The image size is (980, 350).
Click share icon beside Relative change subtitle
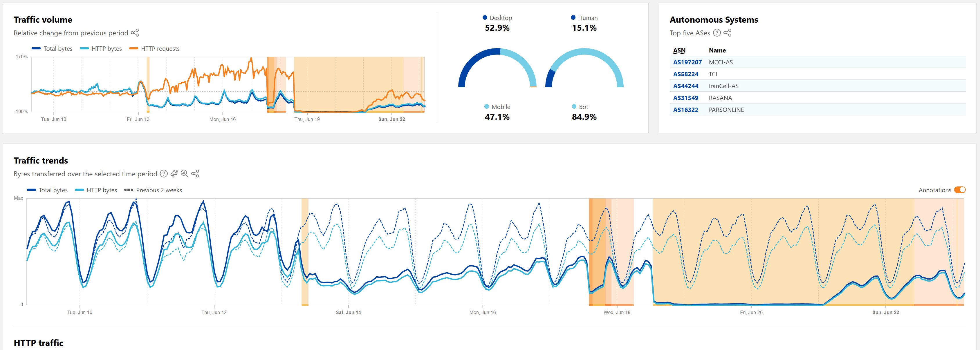[x=135, y=33]
